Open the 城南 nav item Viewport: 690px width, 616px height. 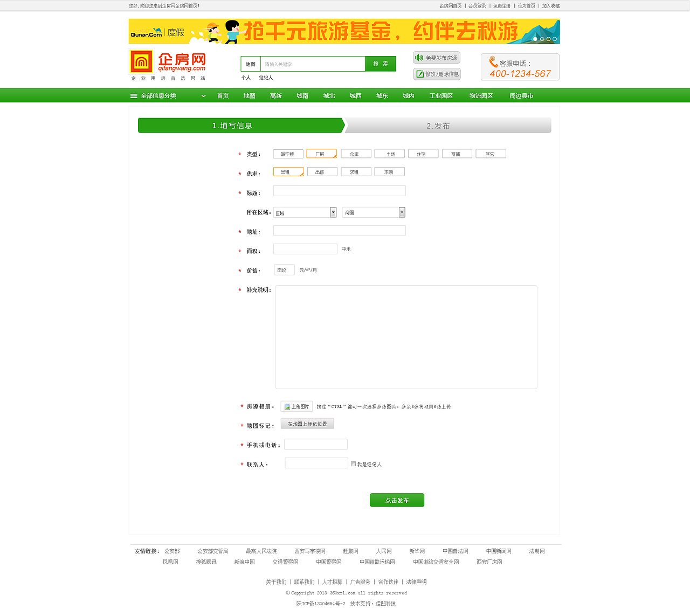(x=302, y=96)
